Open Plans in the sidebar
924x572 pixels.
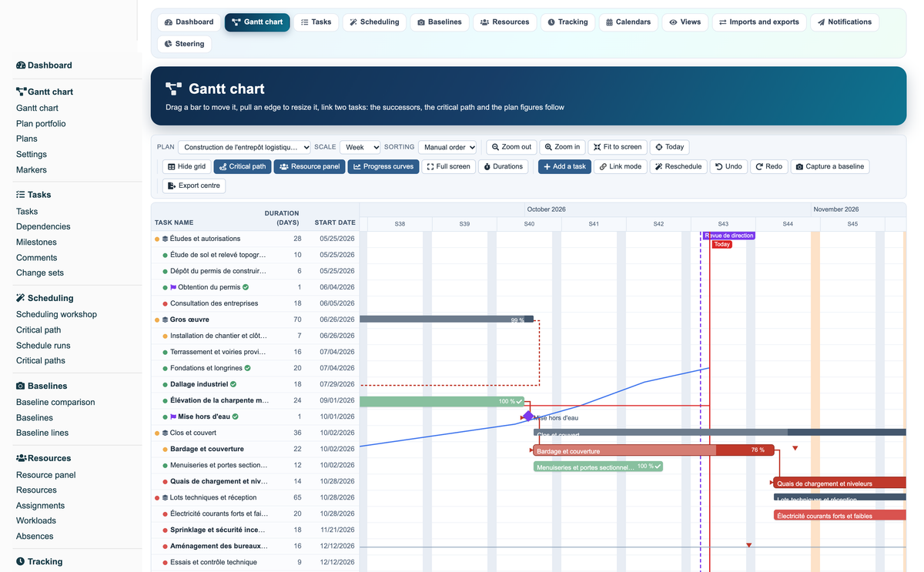27,139
